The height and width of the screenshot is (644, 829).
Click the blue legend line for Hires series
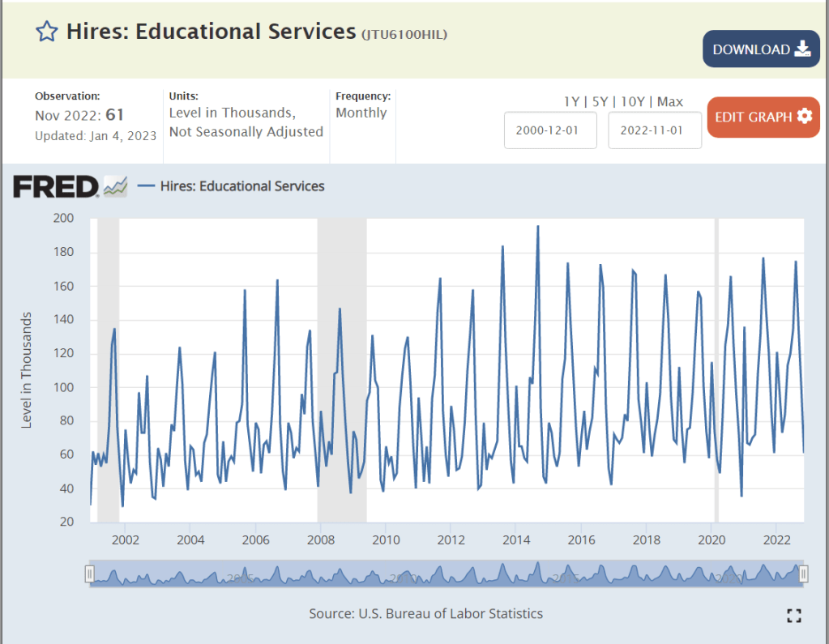click(x=147, y=186)
